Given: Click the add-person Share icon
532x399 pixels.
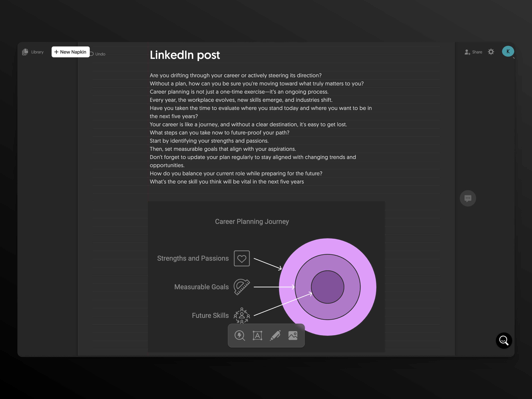Looking at the screenshot, I should pyautogui.click(x=467, y=52).
